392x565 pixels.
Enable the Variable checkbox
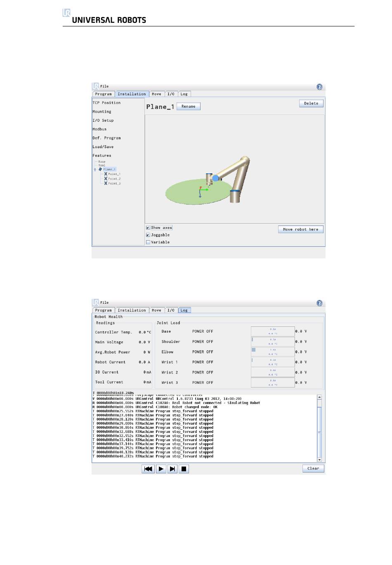click(x=148, y=243)
